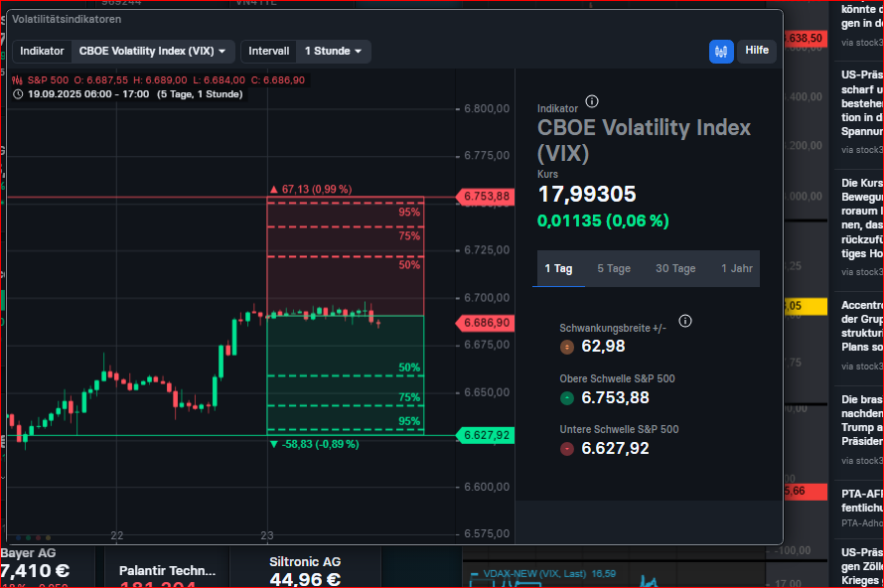The height and width of the screenshot is (588, 884).
Task: Click the upper threshold price label 6.753,88
Action: tap(487, 197)
